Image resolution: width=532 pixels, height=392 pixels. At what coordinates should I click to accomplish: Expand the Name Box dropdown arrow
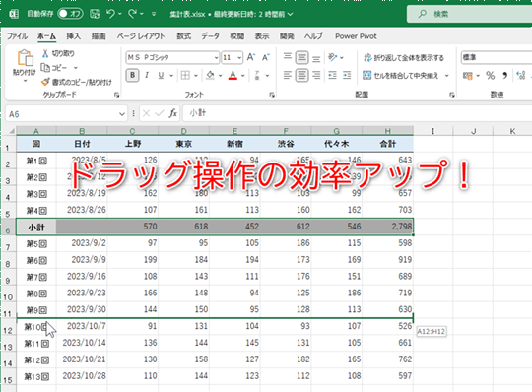(x=122, y=114)
